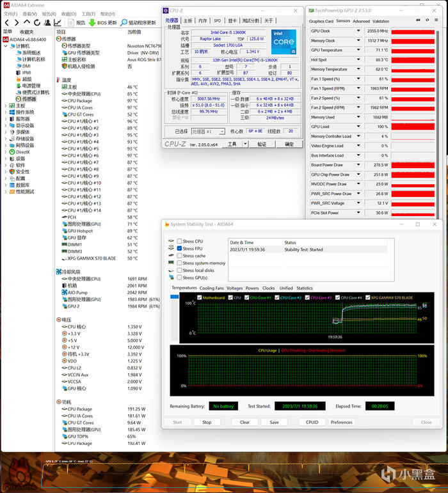This screenshot has width=448, height=493.
Task: Select 便携式计算机 in the AIDA64 tree
Action: pos(36,93)
